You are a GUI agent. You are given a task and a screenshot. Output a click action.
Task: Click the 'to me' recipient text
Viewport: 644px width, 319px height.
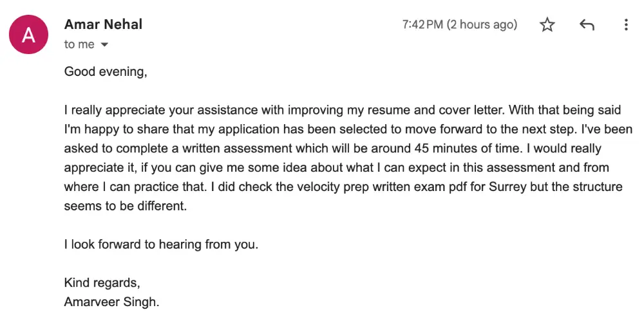pos(79,44)
